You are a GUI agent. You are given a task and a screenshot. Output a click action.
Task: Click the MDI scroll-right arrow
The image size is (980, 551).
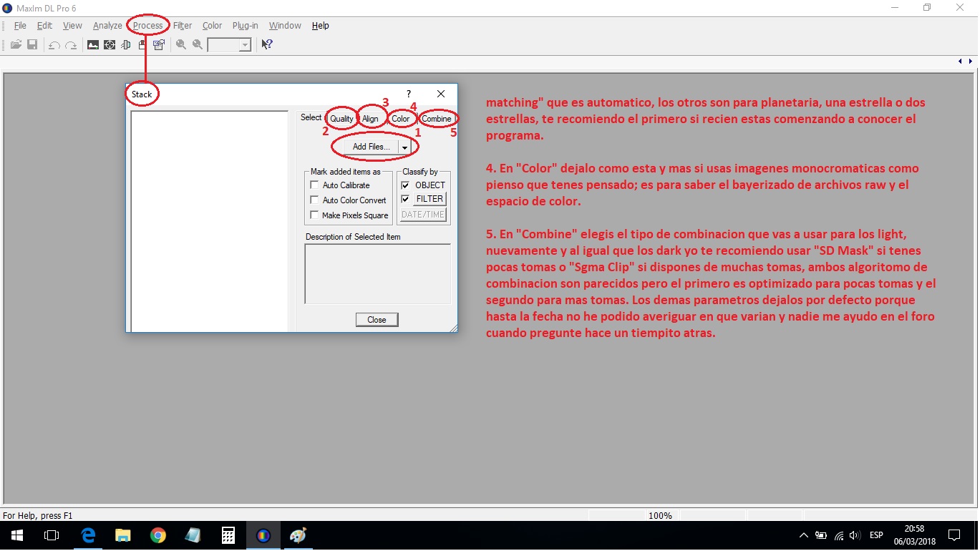(971, 62)
